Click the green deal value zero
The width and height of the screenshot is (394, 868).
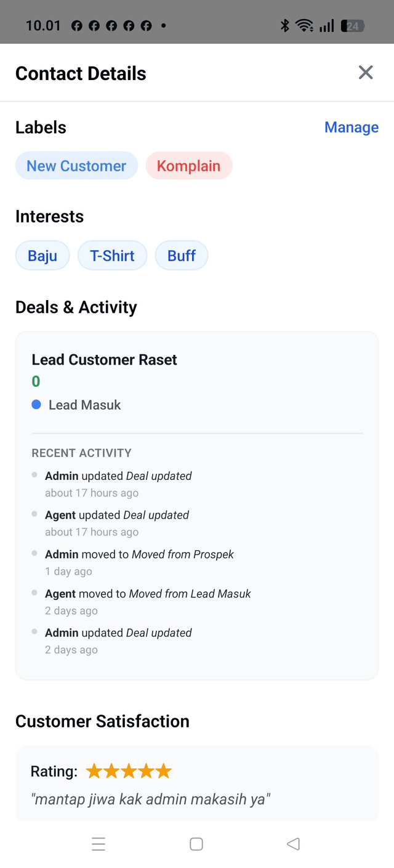(36, 381)
